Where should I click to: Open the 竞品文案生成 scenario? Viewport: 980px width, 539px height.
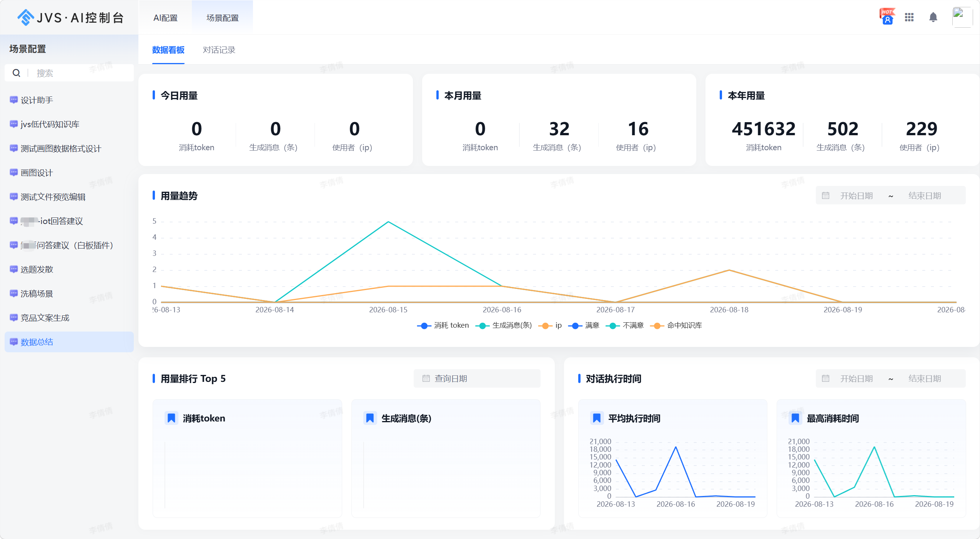click(x=69, y=318)
